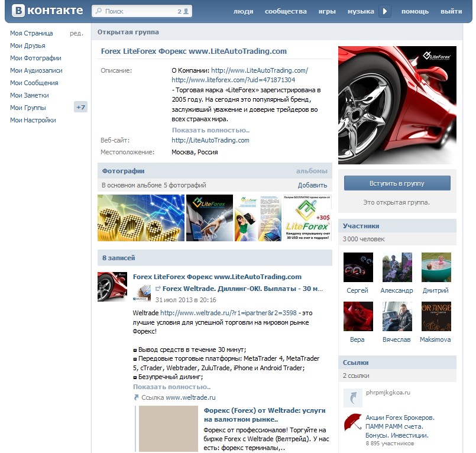Image resolution: width=476 pixels, height=453 pixels.
Task: Click the music play button in header
Action: tap(384, 12)
